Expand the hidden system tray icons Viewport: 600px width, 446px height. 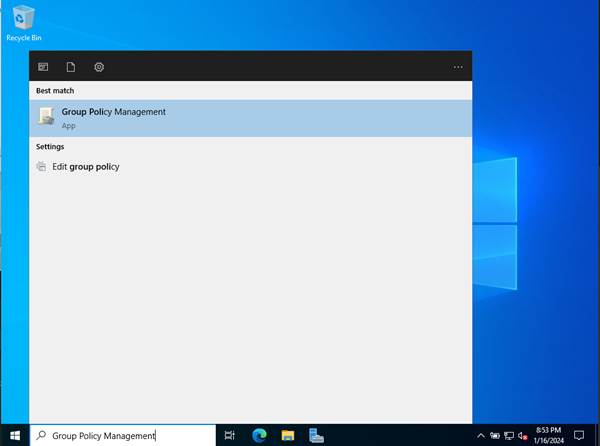click(x=480, y=435)
